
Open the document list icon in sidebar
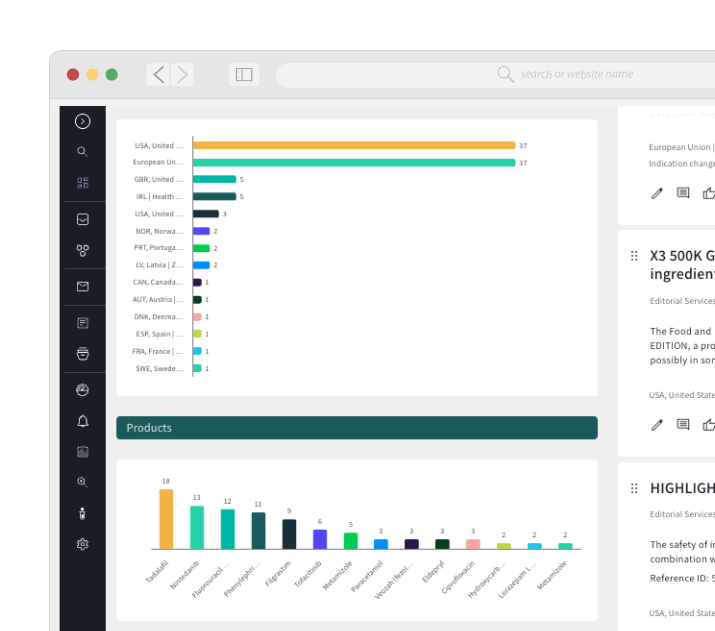(x=83, y=323)
